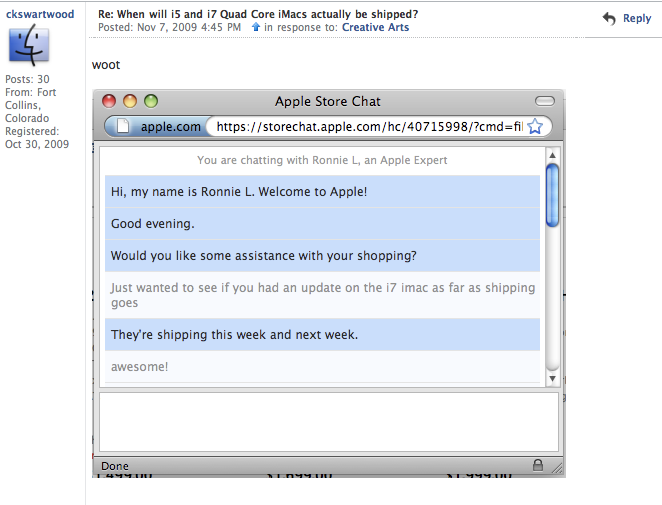662x505 pixels.
Task: Click the 'woot' post text
Action: click(106, 65)
